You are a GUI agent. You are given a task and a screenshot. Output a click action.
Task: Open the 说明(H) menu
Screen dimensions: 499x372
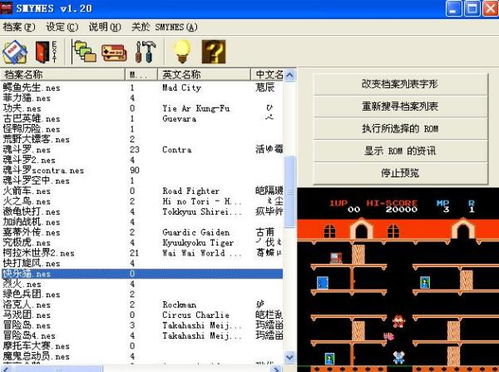[x=105, y=27]
